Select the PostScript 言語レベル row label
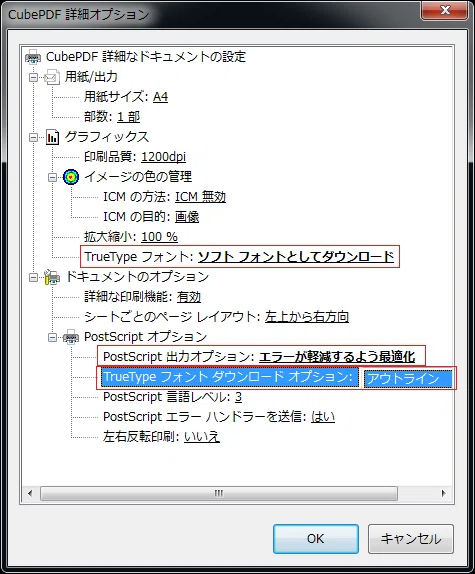 point(167,397)
